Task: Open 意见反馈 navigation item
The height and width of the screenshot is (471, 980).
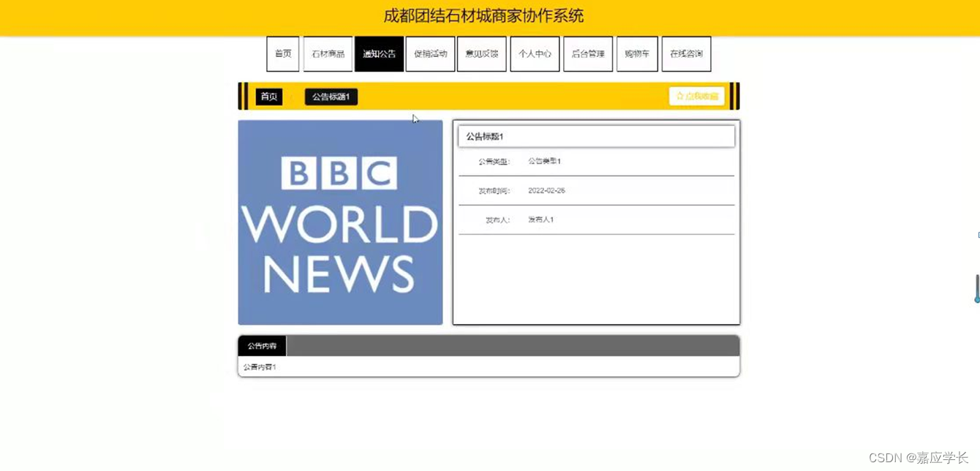Action: tap(481, 54)
